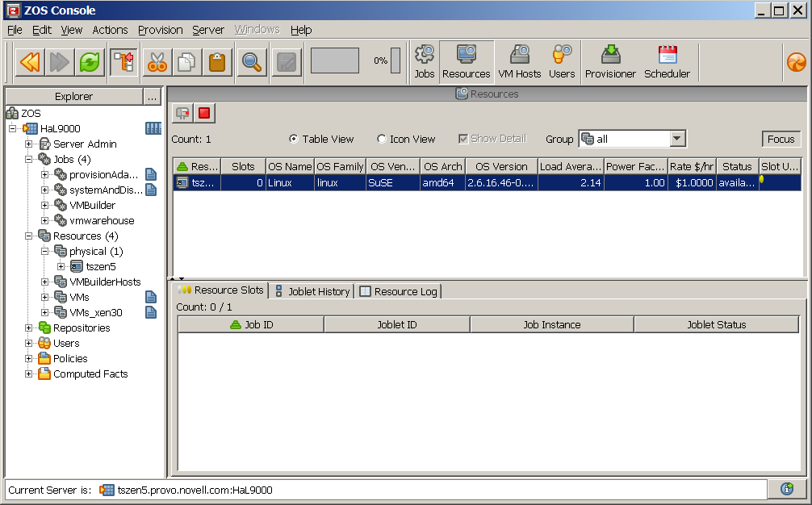This screenshot has width=812, height=505.
Task: Copy using the documents icon
Action: pos(187,63)
